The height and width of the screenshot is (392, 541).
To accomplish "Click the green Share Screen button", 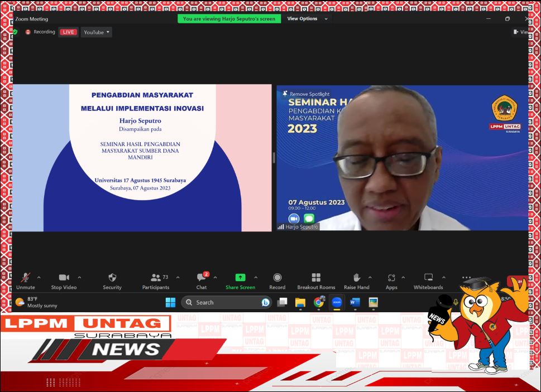I will [x=240, y=281].
